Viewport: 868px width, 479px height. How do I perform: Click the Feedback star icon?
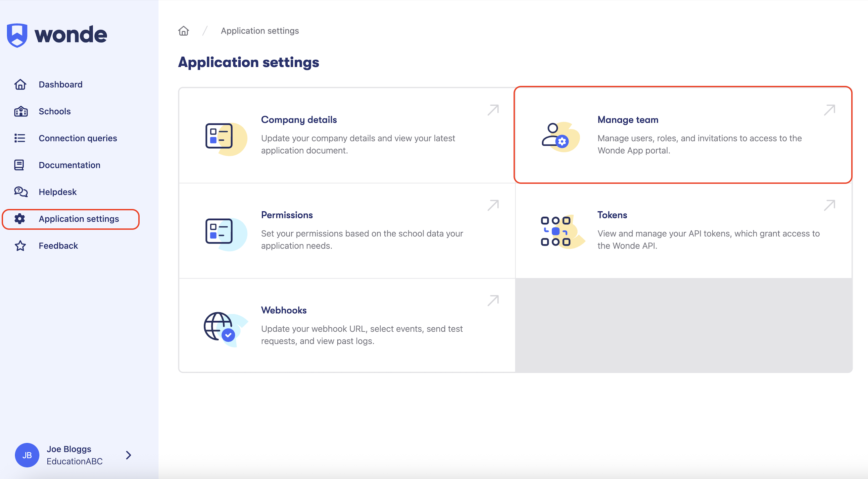click(x=20, y=246)
